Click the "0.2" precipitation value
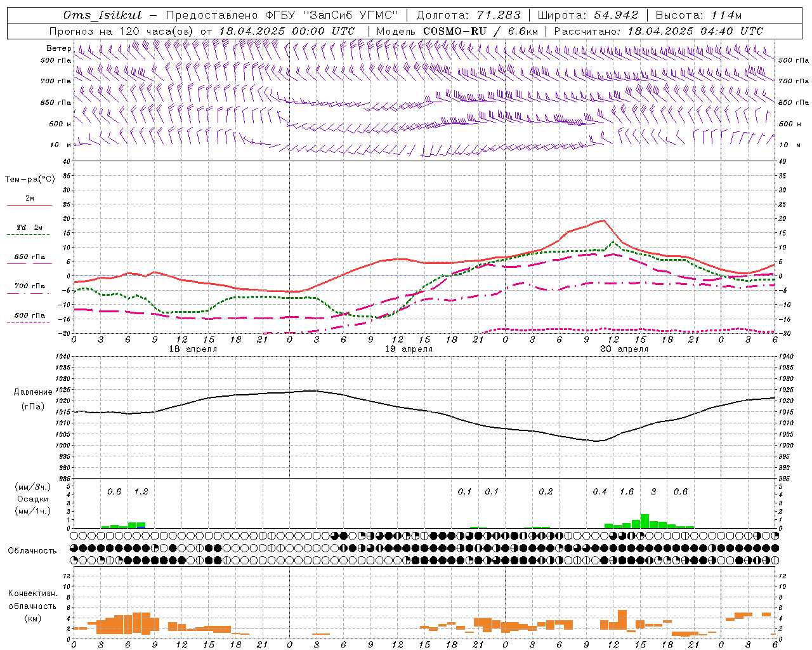 [546, 491]
